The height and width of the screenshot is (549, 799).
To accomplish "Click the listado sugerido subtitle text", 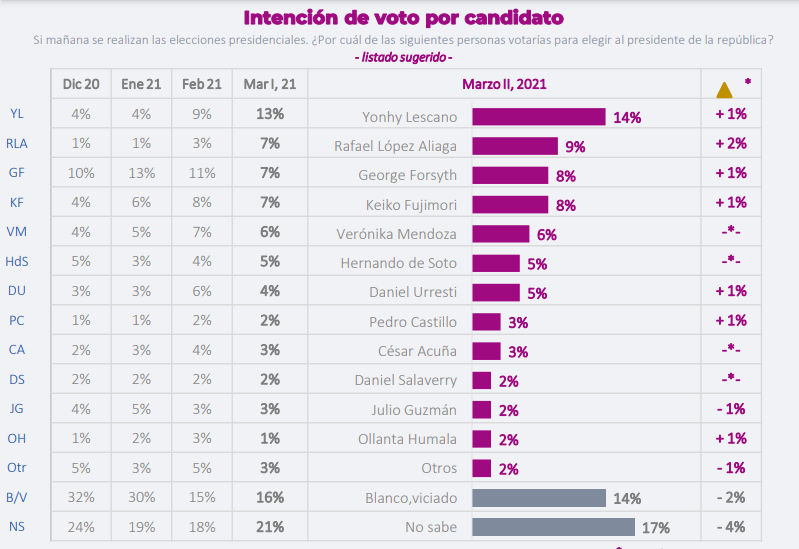I will coord(403,57).
